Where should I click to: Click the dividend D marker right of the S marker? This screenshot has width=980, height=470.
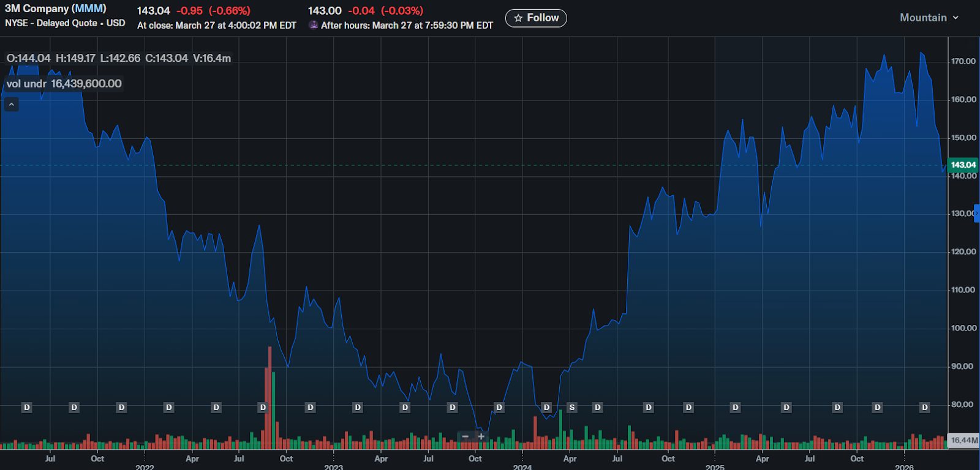[x=597, y=408]
